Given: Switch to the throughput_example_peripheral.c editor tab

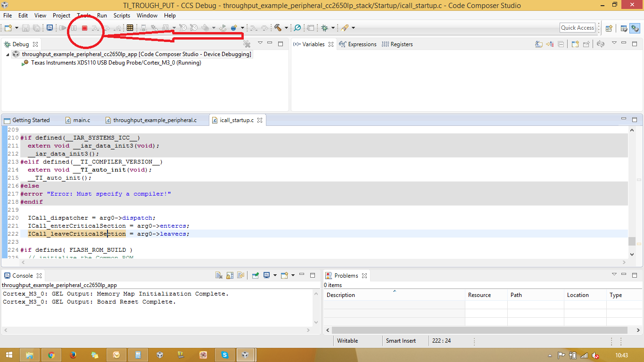Looking at the screenshot, I should click(x=150, y=120).
